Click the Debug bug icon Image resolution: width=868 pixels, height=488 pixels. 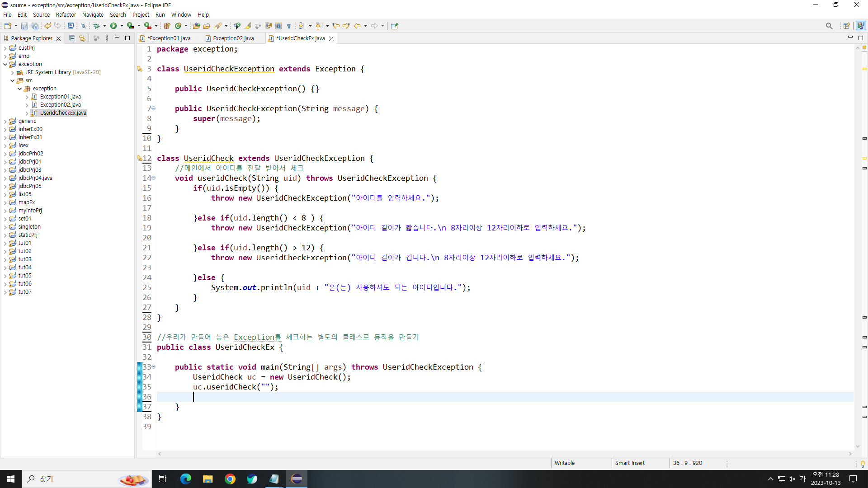(96, 26)
